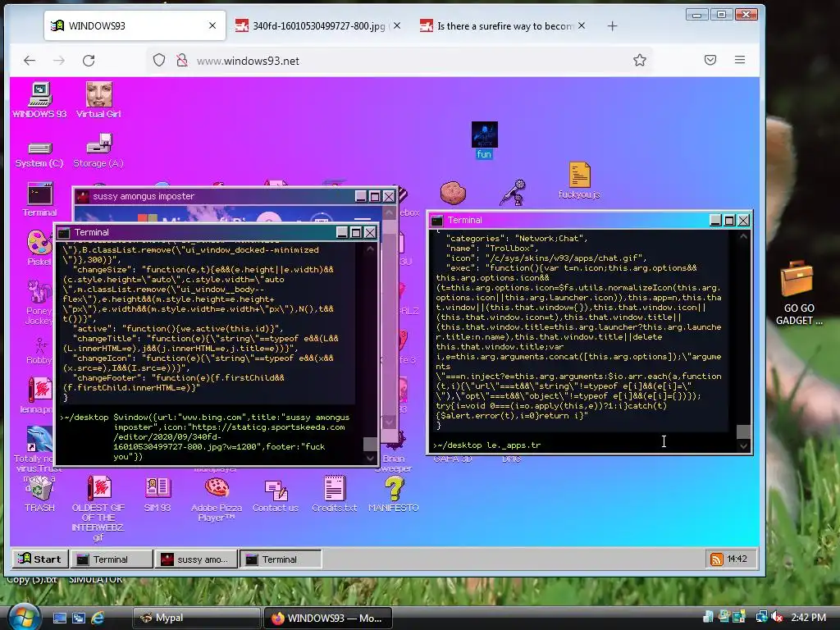Screen dimensions: 840x630
Task: Click the WINDOWS93 Mozilla taskbar button
Action: click(x=328, y=618)
